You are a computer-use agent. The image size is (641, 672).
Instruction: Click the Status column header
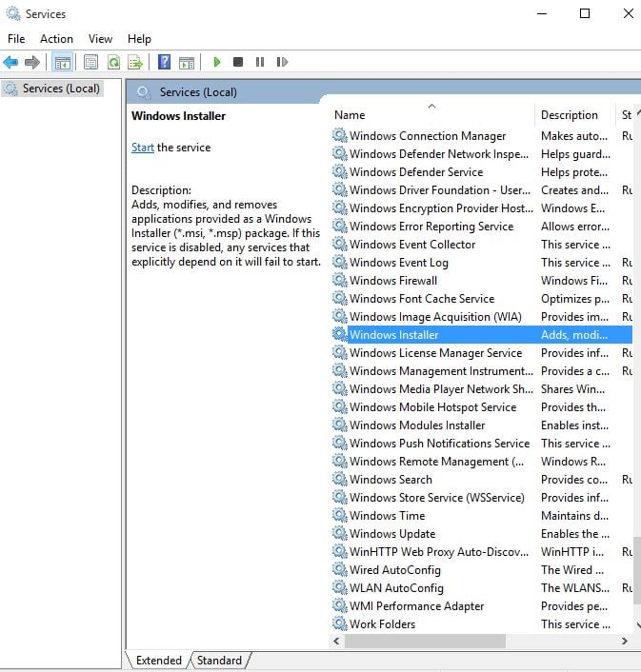(x=627, y=115)
